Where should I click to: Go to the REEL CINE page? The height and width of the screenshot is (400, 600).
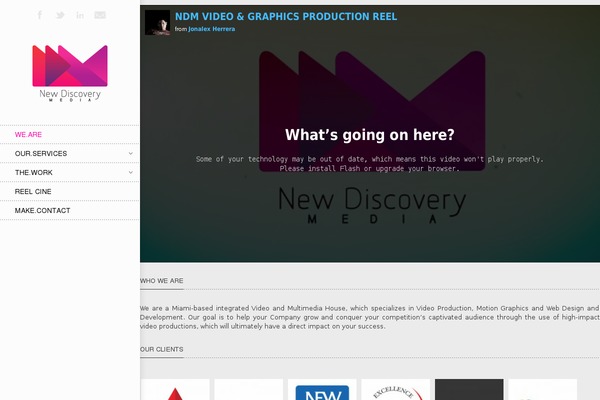pyautogui.click(x=33, y=192)
